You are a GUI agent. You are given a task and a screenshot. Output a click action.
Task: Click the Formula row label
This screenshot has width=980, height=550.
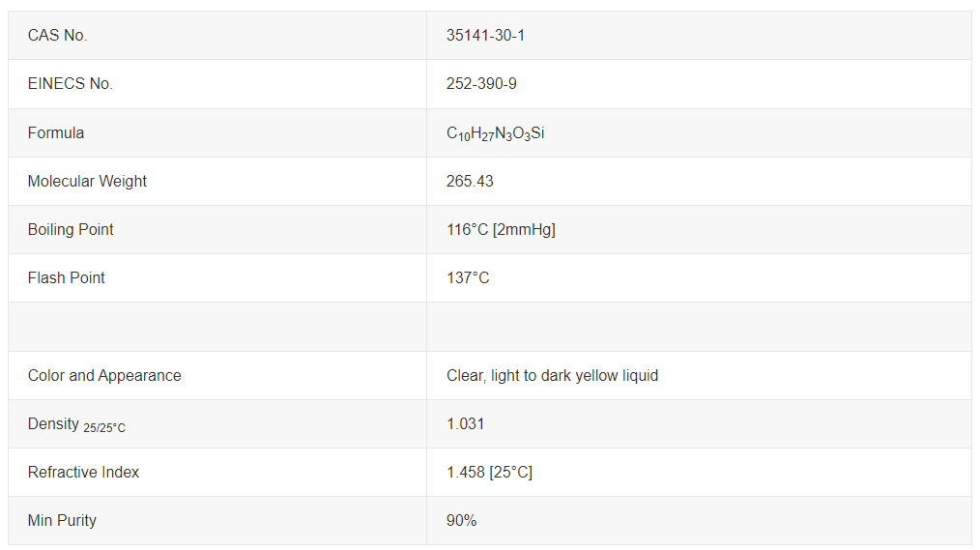point(56,132)
